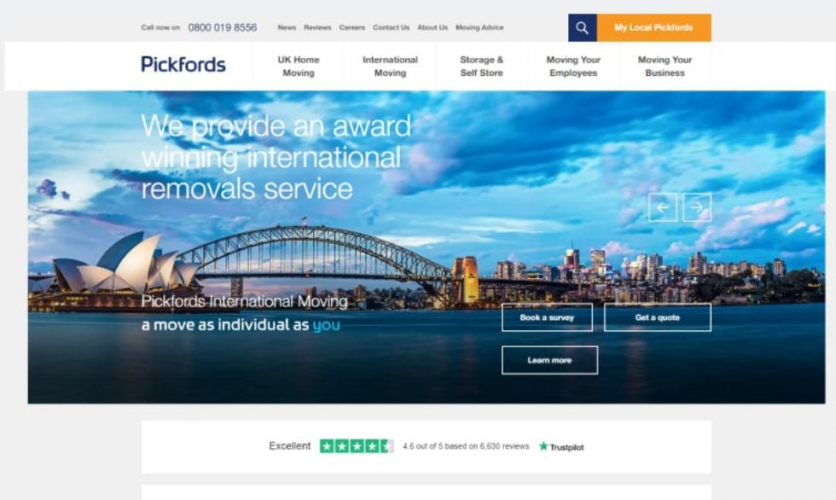Go to the Reviews link
This screenshot has height=500, width=836.
pos(318,28)
